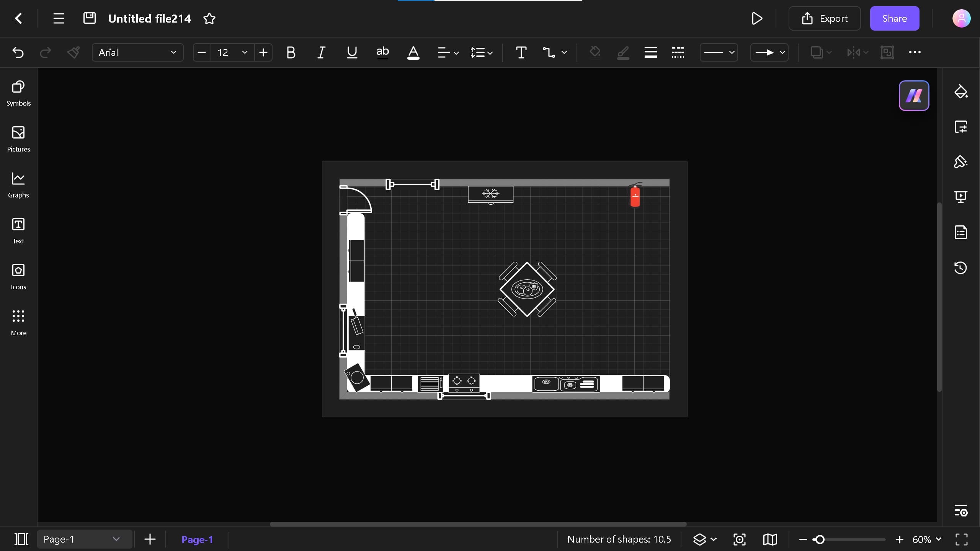Open the flip mirror dropdown
This screenshot has height=551, width=980.
pos(857,52)
